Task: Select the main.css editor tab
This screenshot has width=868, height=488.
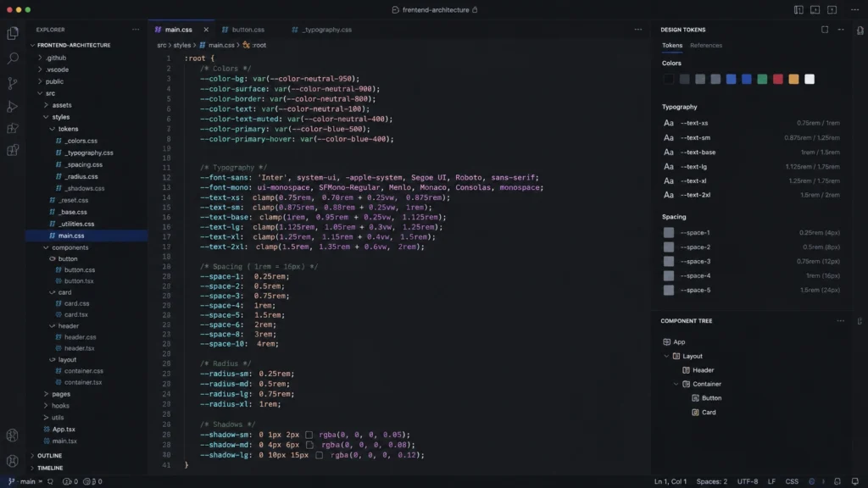Action: pos(178,30)
